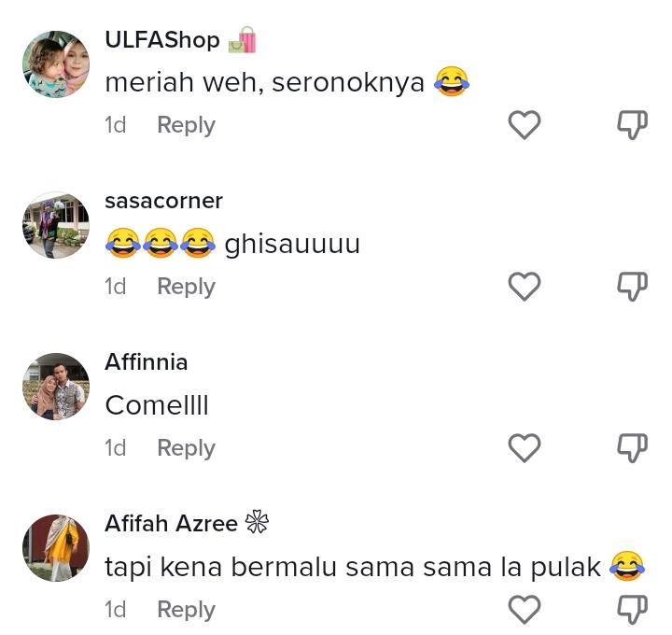This screenshot has height=635, width=672.
Task: Reply to sasacorner's comment
Action: pyautogui.click(x=186, y=288)
